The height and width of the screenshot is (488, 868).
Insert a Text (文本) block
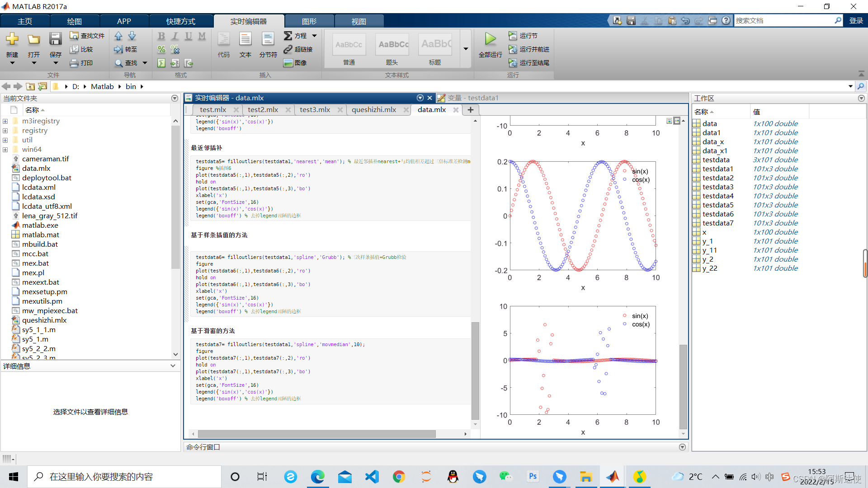pos(245,45)
